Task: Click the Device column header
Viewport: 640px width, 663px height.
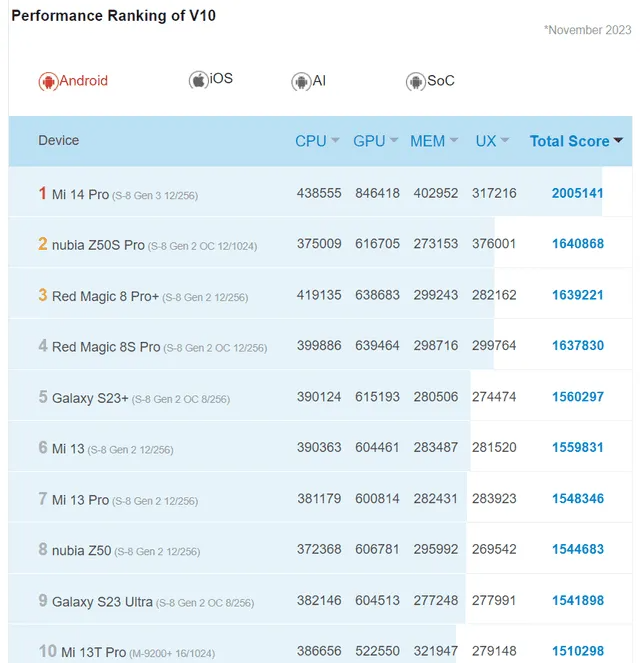Action: [x=58, y=140]
